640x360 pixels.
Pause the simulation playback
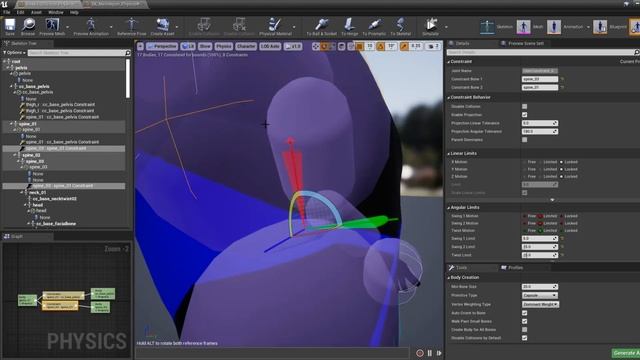point(429,353)
